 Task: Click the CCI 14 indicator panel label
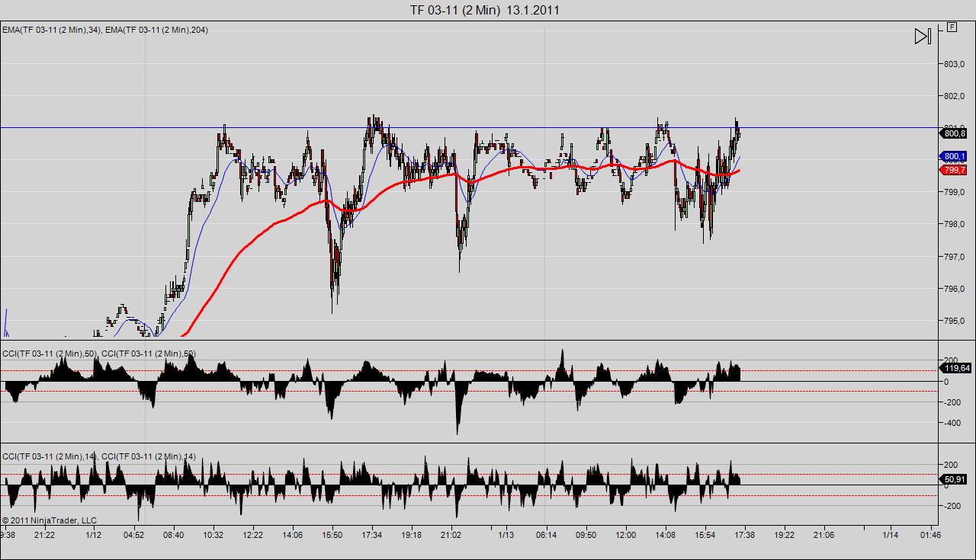coord(100,456)
